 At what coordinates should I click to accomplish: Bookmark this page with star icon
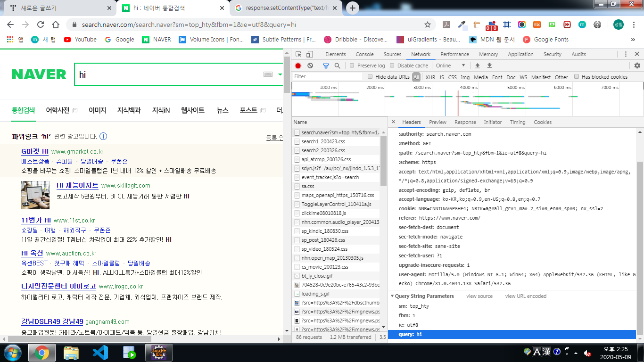point(428,25)
